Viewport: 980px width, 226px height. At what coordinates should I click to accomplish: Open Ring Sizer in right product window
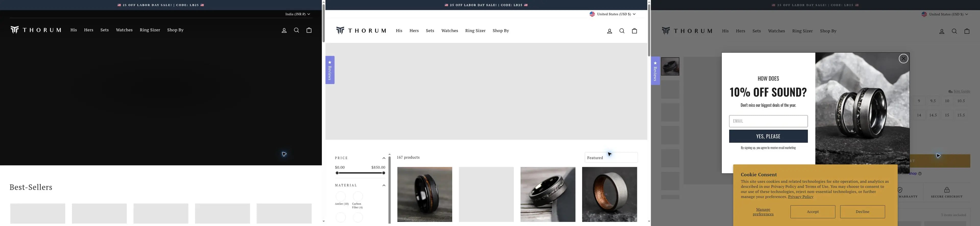[x=802, y=31]
